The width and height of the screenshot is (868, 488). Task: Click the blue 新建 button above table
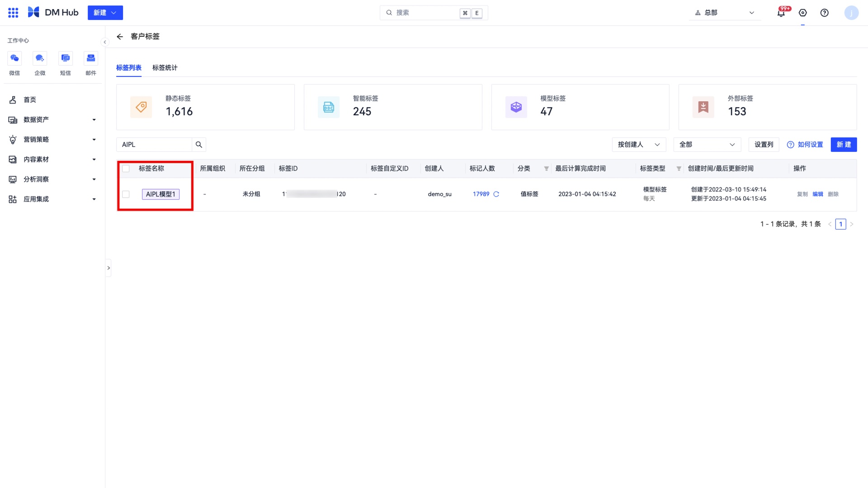coord(844,145)
